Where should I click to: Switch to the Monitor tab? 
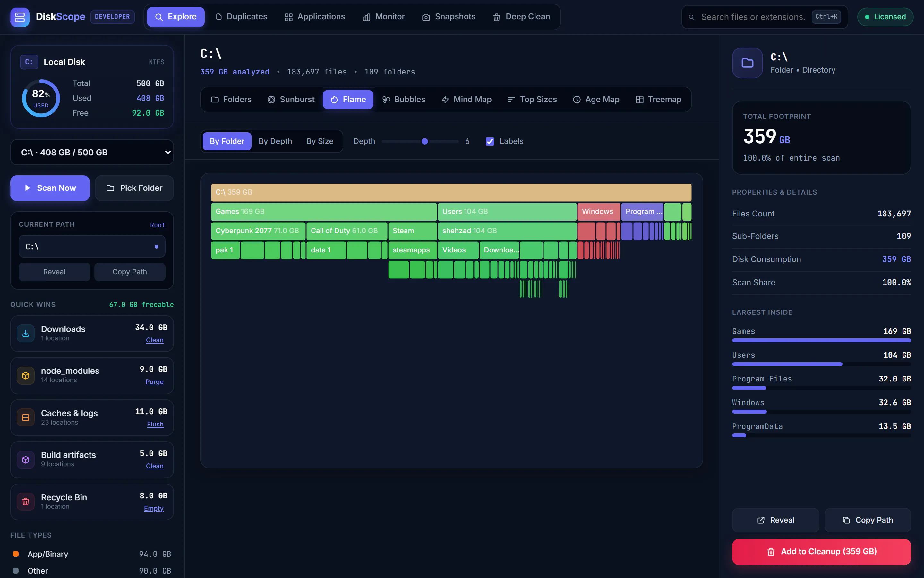click(383, 17)
